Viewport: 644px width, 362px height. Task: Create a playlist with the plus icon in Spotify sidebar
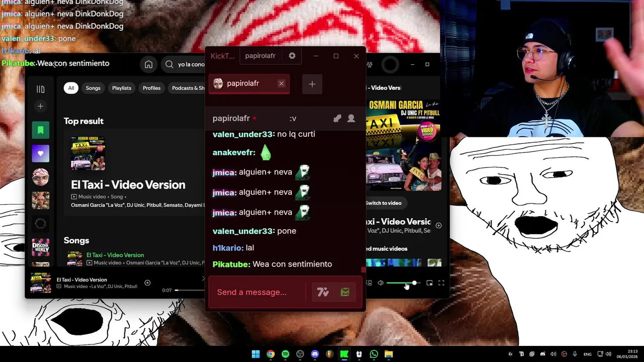pos(41,106)
